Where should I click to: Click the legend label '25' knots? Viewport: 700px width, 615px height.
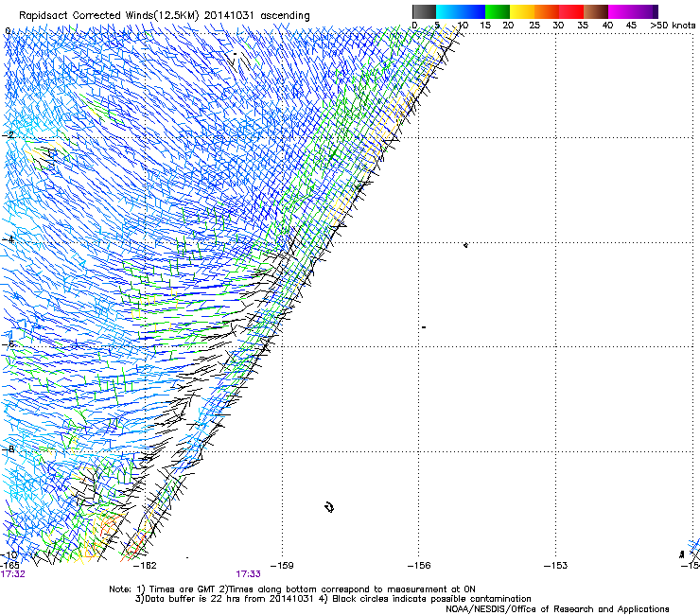pyautogui.click(x=534, y=26)
